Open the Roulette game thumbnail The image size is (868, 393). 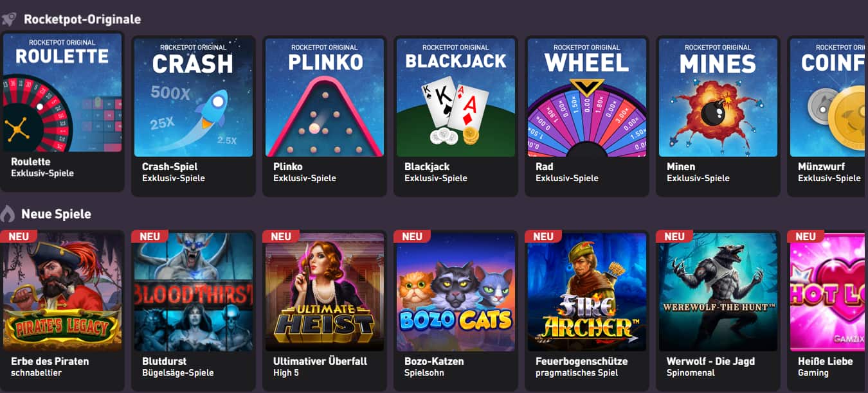point(62,93)
